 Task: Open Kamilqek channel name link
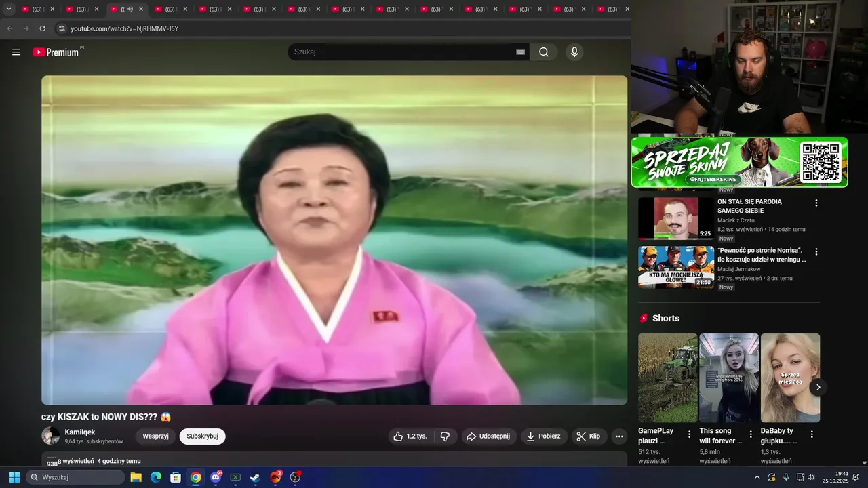(80, 432)
